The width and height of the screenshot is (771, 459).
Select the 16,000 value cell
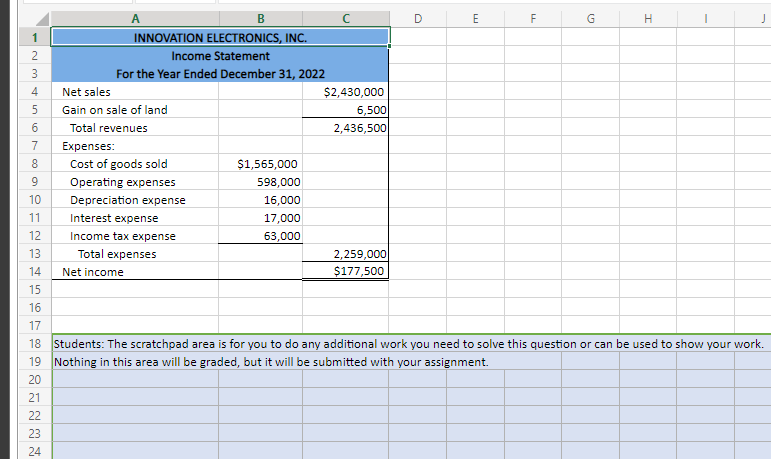point(261,200)
